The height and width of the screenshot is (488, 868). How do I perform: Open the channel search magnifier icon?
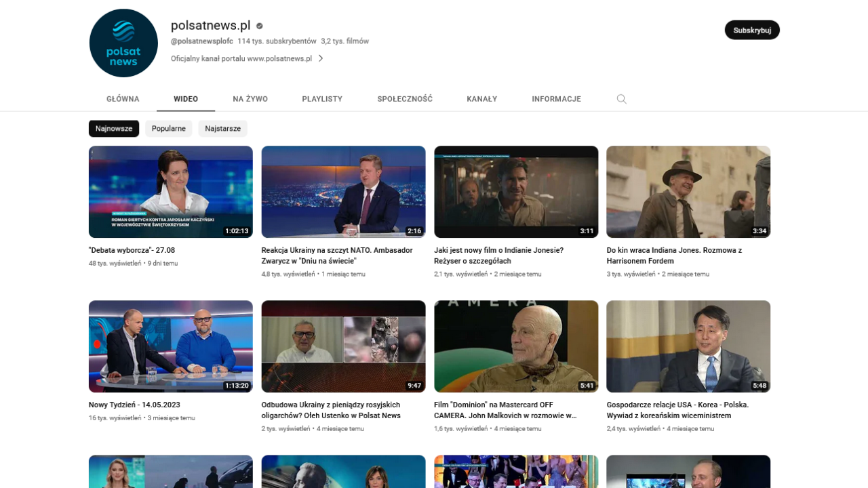[621, 99]
